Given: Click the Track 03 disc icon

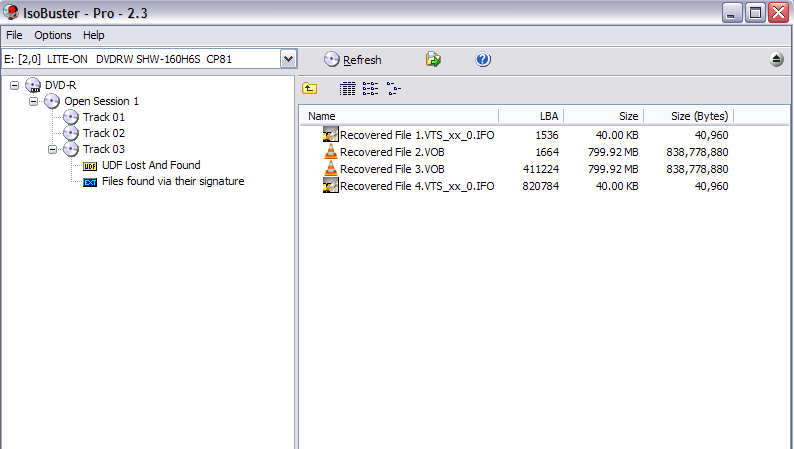Looking at the screenshot, I should tap(71, 149).
